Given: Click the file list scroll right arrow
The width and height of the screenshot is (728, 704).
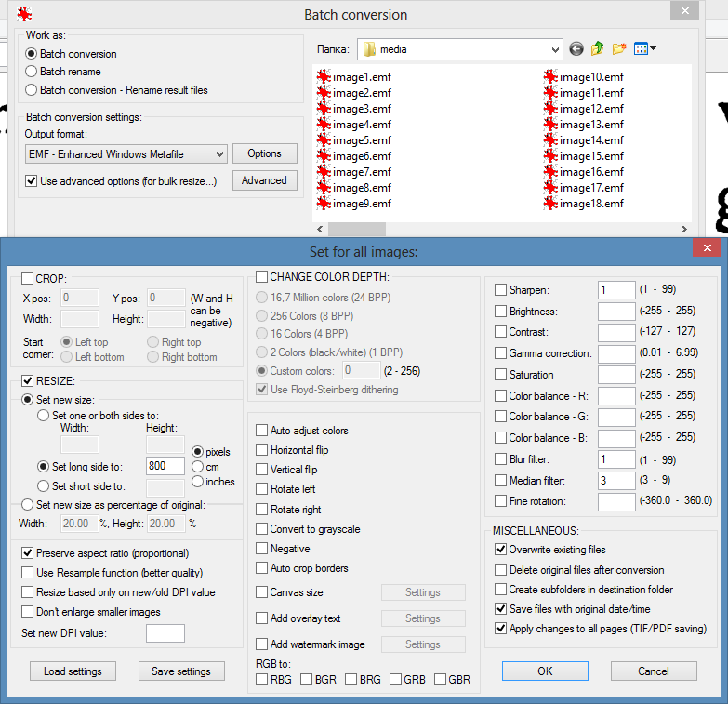Looking at the screenshot, I should coord(684,229).
